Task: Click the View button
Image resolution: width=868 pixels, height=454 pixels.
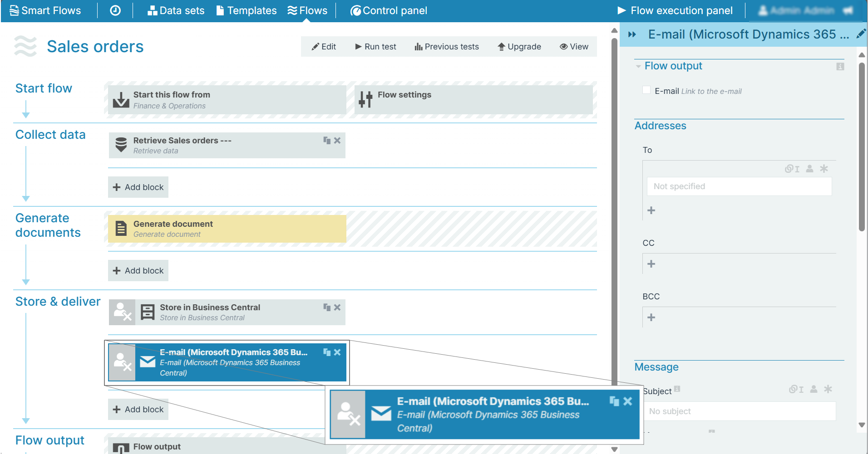Action: tap(574, 47)
